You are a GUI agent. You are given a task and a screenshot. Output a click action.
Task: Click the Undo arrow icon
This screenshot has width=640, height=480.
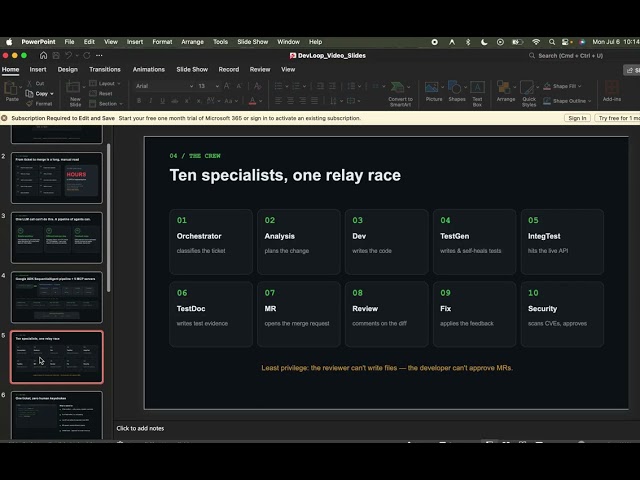coord(68,56)
